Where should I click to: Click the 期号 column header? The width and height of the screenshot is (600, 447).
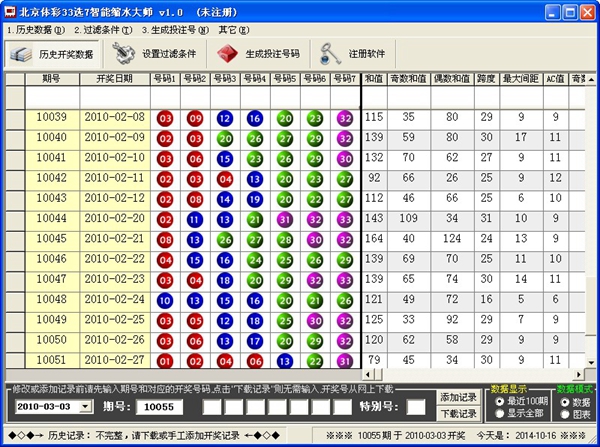(x=52, y=79)
